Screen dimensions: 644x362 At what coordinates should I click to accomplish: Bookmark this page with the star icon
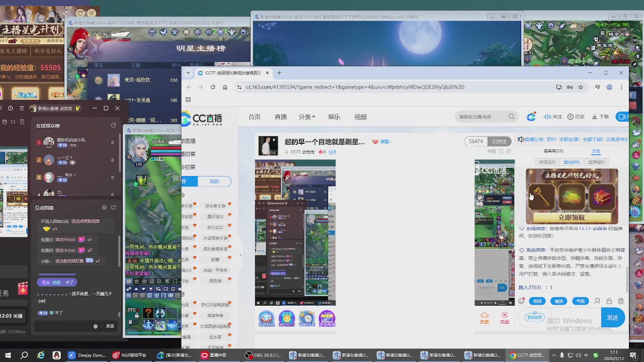[581, 87]
